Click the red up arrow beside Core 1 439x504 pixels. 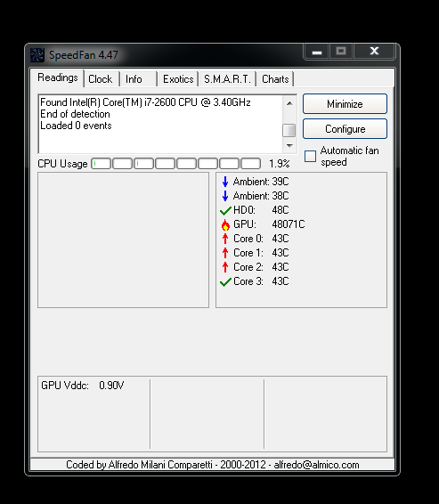[x=225, y=253]
